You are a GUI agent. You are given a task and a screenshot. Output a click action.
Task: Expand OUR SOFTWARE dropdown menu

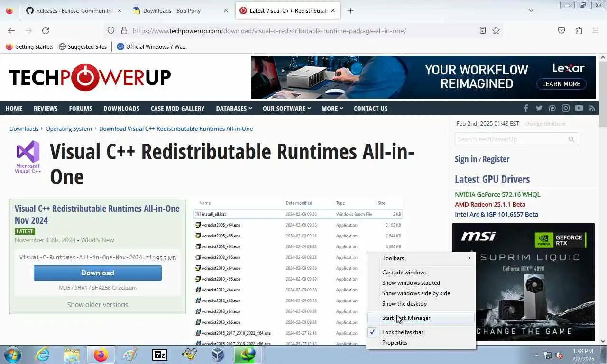[287, 109]
